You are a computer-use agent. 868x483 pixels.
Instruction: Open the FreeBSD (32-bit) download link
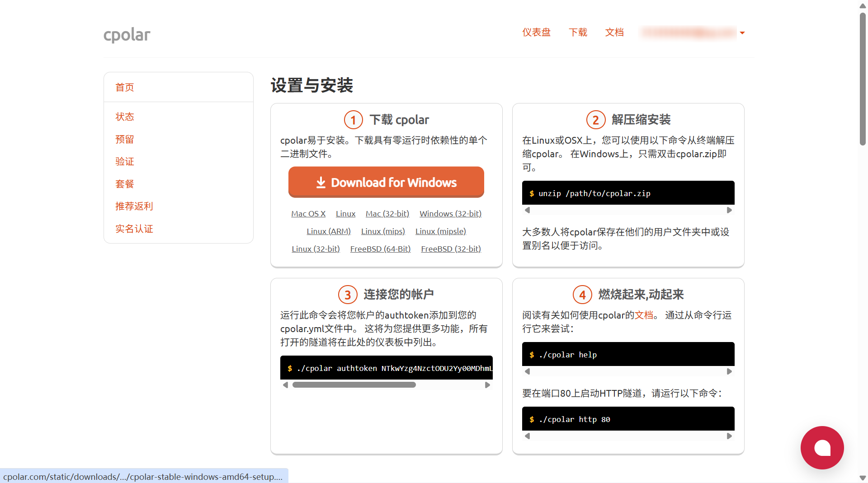click(451, 249)
